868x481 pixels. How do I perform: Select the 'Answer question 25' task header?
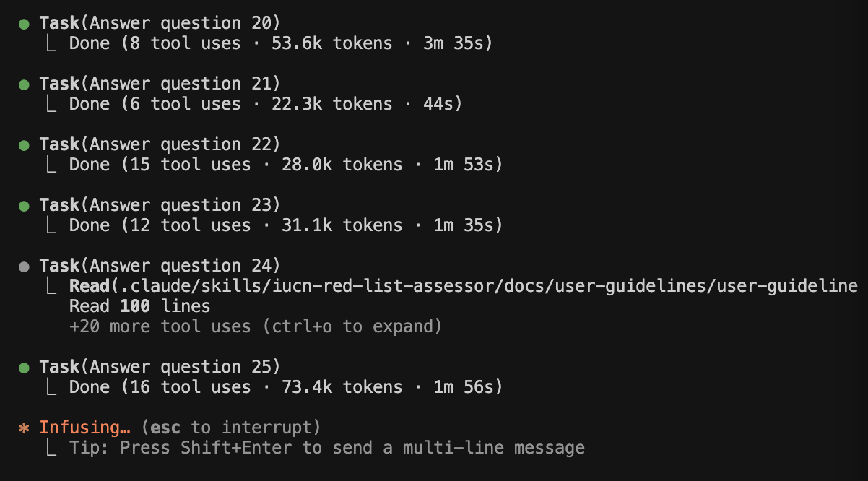point(160,367)
